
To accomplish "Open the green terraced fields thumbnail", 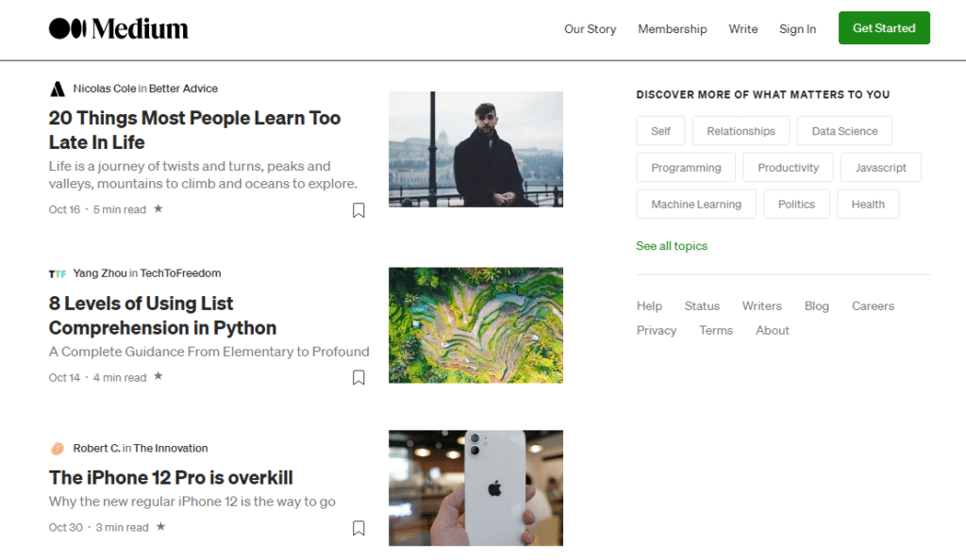I will [475, 325].
